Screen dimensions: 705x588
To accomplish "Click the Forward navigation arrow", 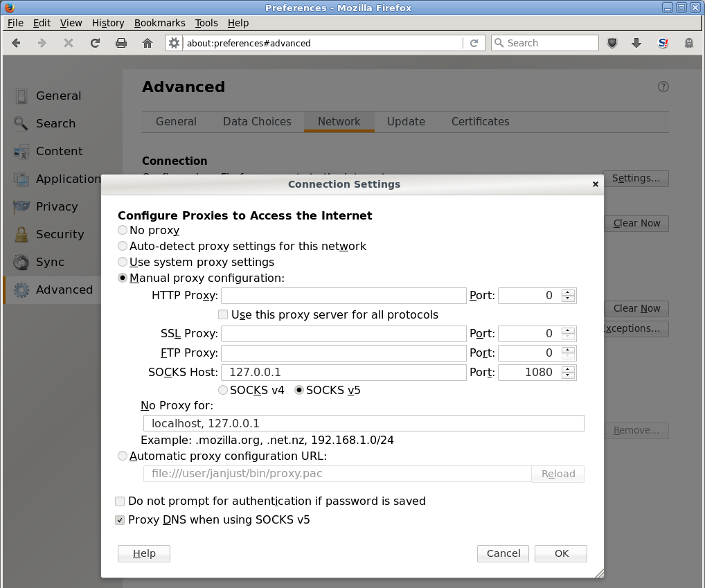I will pos(42,43).
